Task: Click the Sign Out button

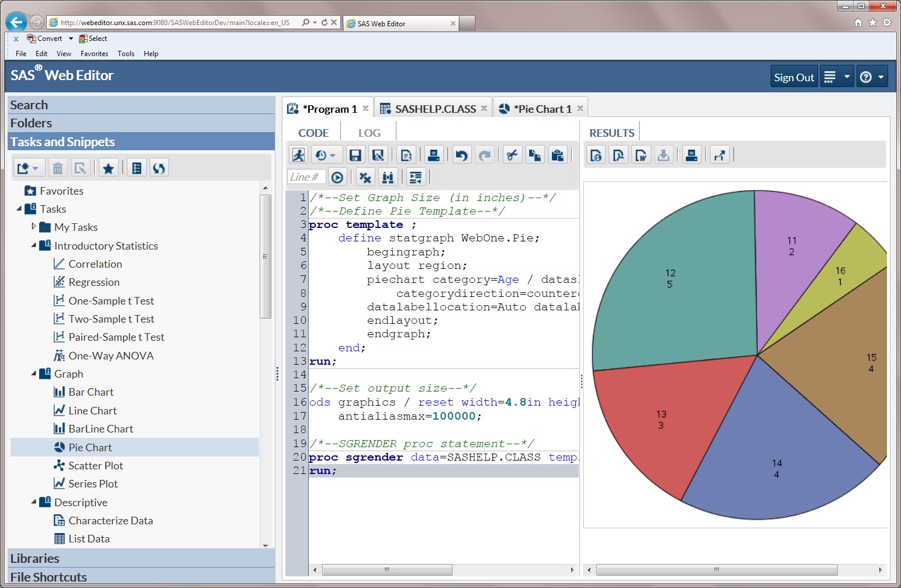Action: coord(793,76)
